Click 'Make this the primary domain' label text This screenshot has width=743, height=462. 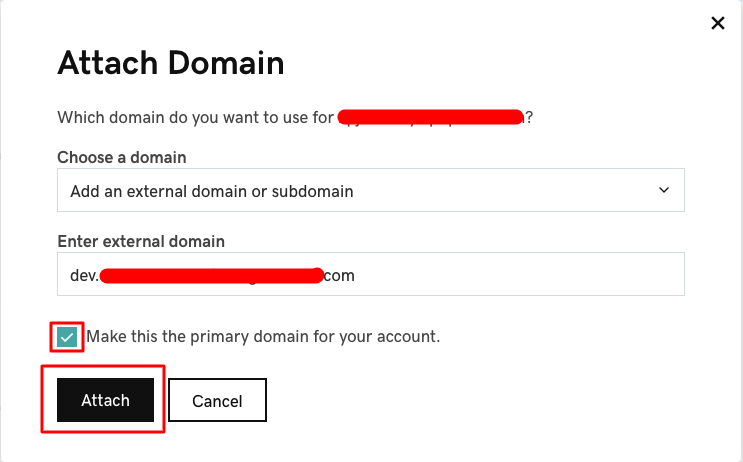(x=263, y=336)
